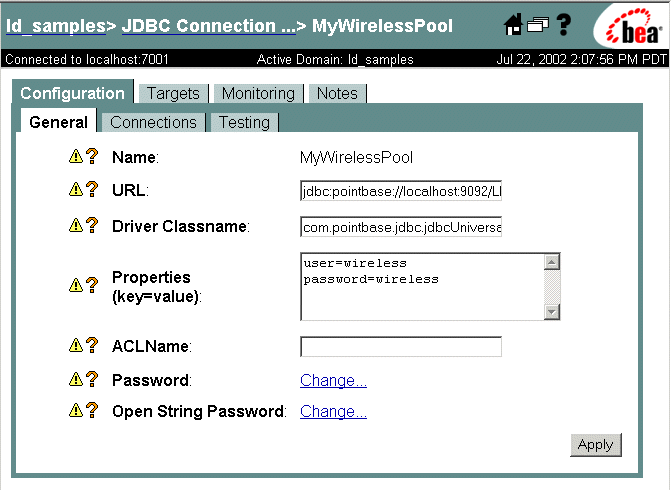Screen dimensions: 671x490
Task: Click the date and time status text
Action: [582, 59]
